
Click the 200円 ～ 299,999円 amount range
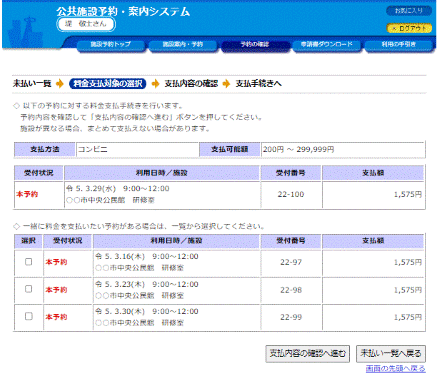[x=298, y=149]
